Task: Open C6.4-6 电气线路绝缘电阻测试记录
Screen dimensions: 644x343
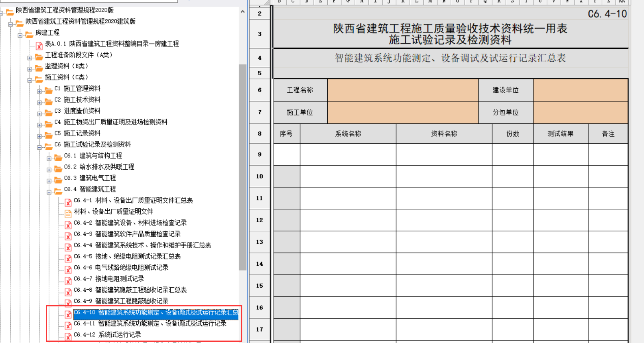Action: (121, 267)
